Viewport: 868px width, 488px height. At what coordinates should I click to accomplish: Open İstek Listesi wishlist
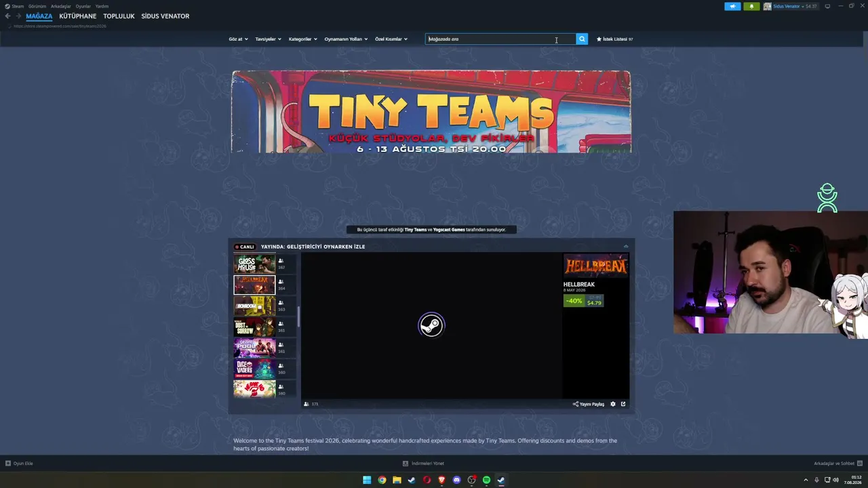[614, 39]
